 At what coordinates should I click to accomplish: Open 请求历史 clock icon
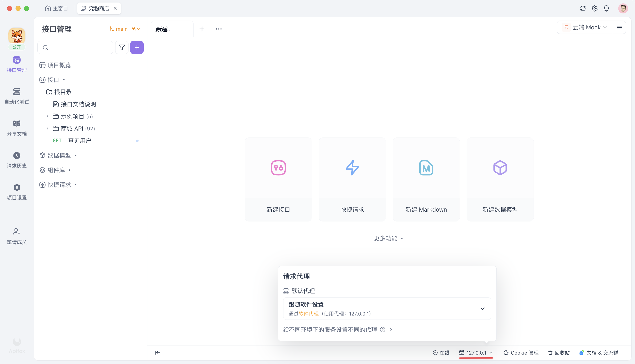[x=17, y=156]
